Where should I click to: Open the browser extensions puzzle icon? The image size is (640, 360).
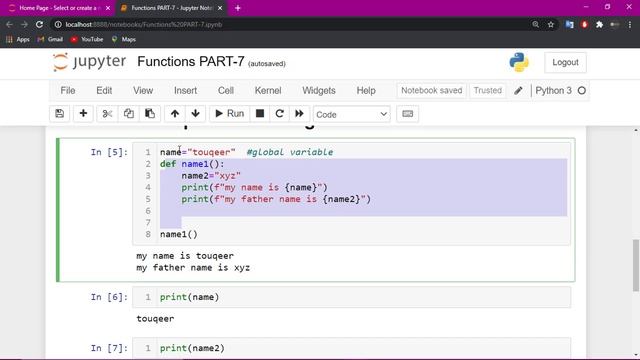pyautogui.click(x=599, y=24)
